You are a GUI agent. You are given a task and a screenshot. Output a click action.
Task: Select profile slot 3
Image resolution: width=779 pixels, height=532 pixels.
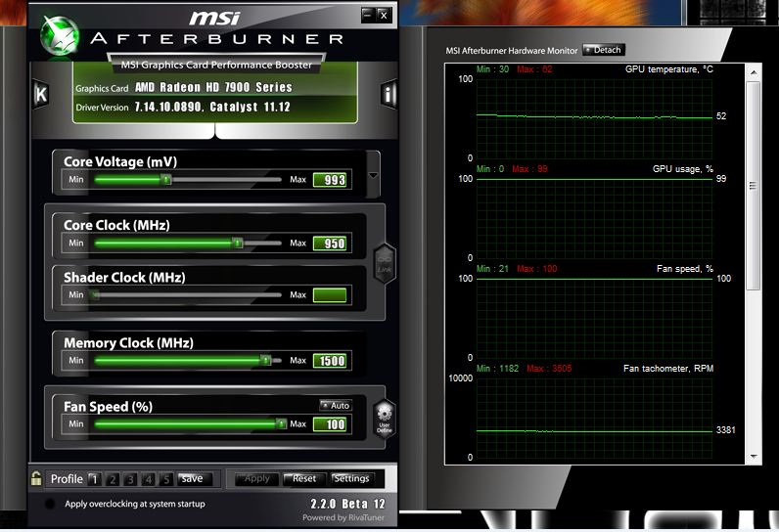[x=131, y=479]
